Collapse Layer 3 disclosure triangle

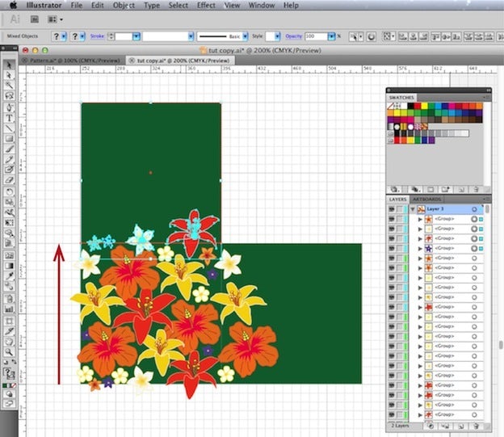pos(413,209)
